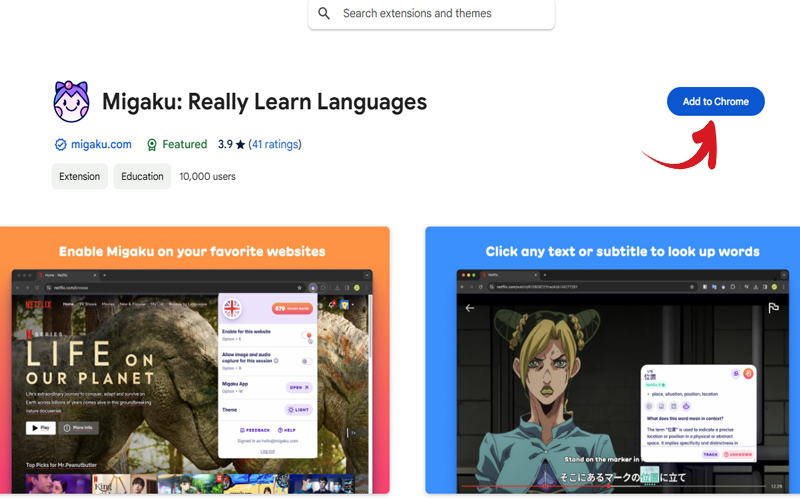Click the Add to Chrome button
800x500 pixels.
[715, 102]
